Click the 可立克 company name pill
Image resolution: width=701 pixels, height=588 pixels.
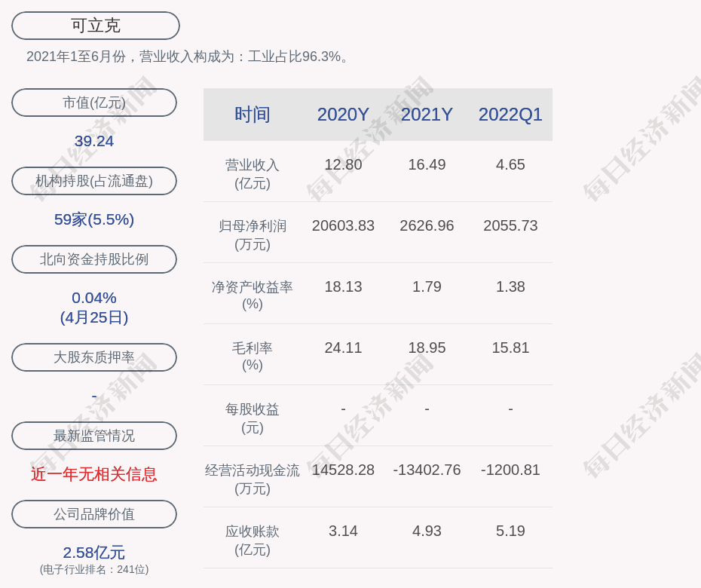point(96,26)
